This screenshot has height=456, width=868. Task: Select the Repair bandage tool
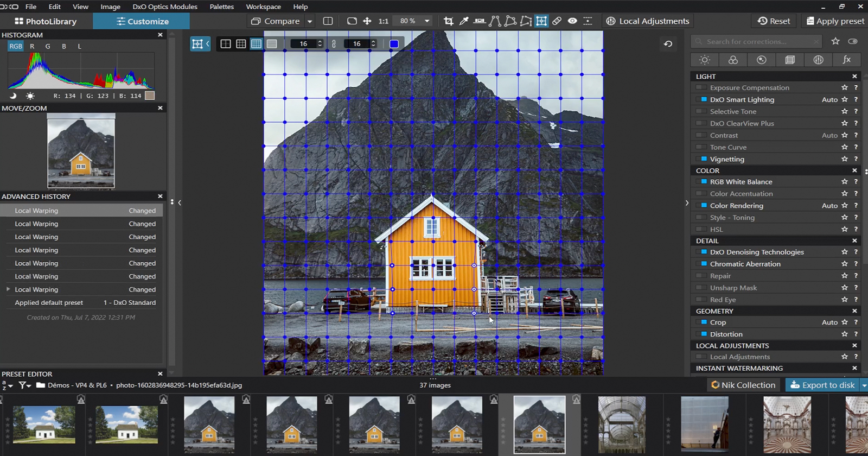click(x=557, y=21)
